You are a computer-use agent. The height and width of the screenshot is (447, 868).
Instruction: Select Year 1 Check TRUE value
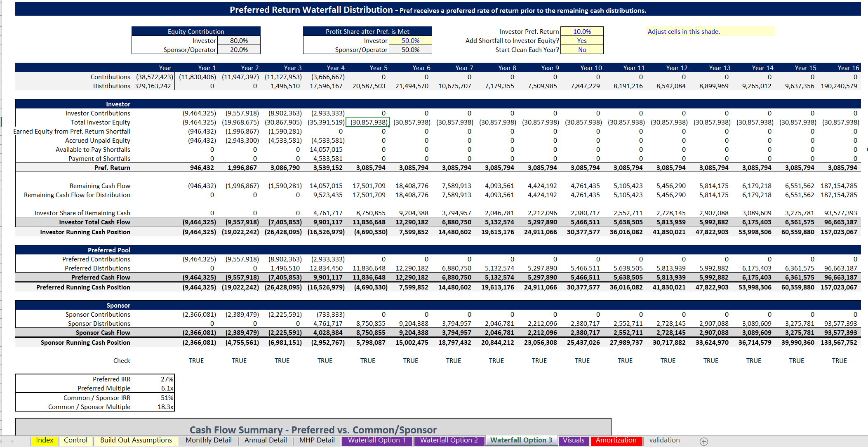click(196, 360)
